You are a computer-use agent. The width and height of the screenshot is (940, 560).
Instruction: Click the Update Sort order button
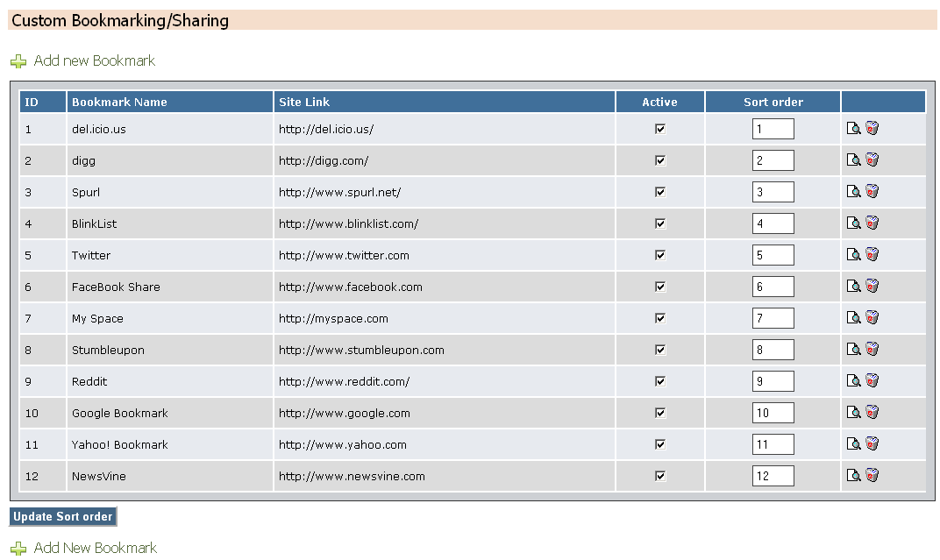63,516
